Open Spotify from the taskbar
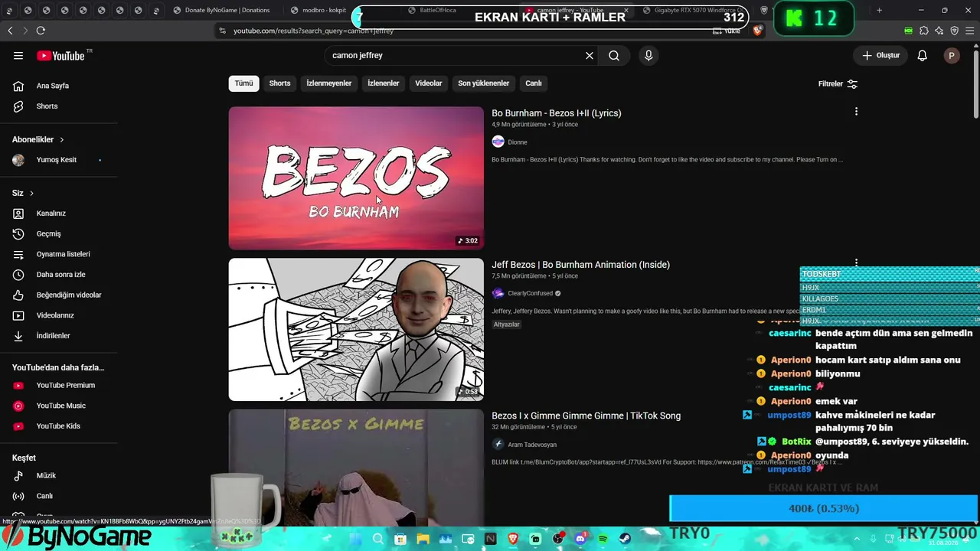980x551 pixels. pyautogui.click(x=603, y=540)
